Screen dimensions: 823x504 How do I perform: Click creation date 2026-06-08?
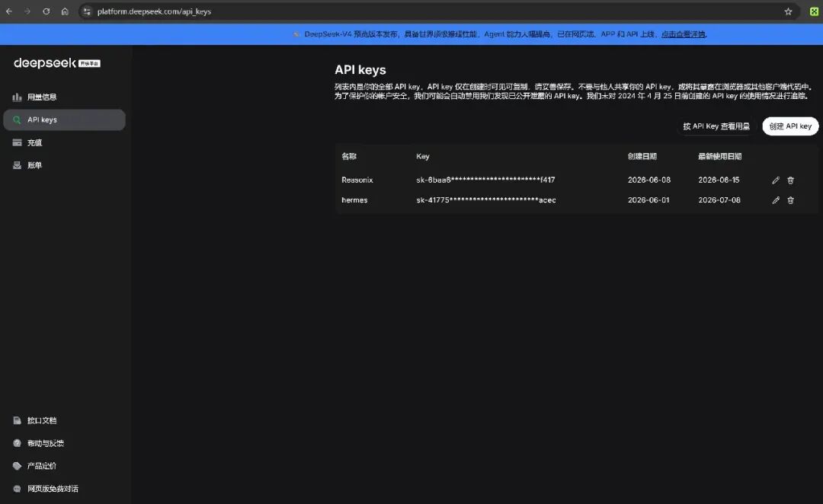click(648, 180)
